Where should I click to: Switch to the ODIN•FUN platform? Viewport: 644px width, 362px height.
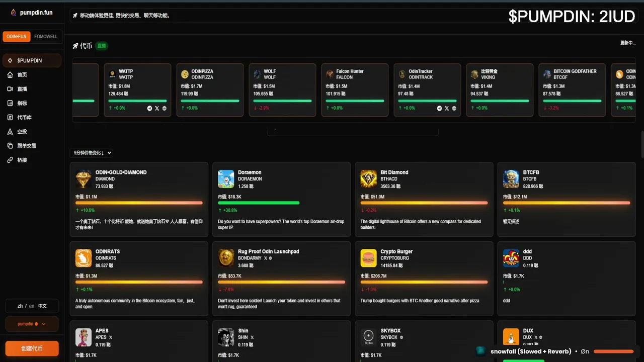tap(17, 37)
